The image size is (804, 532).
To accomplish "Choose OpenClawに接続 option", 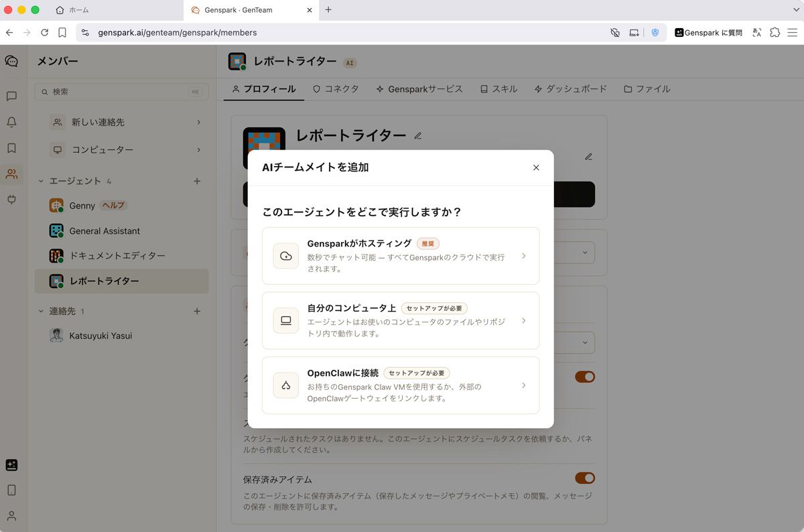I will click(401, 385).
